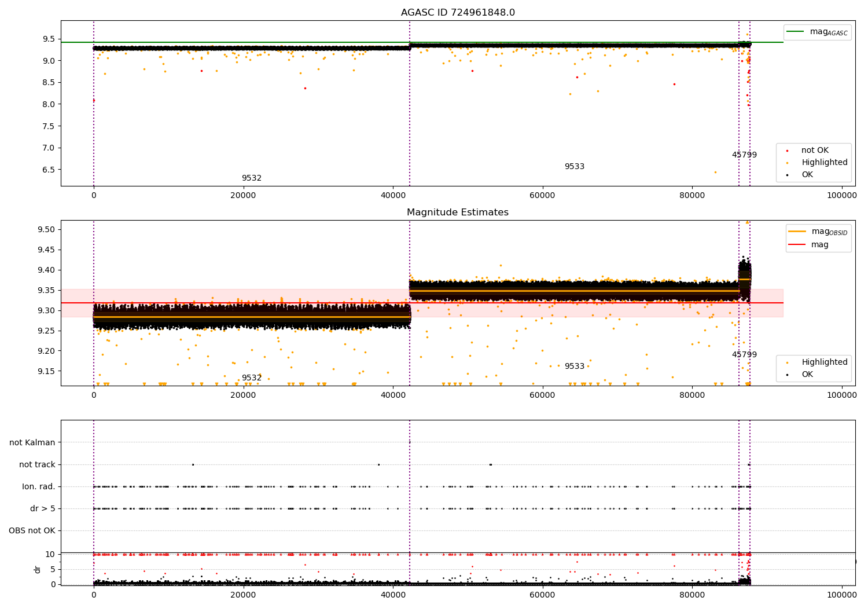Click the 9.30 y-tick in middle plot

coord(46,310)
